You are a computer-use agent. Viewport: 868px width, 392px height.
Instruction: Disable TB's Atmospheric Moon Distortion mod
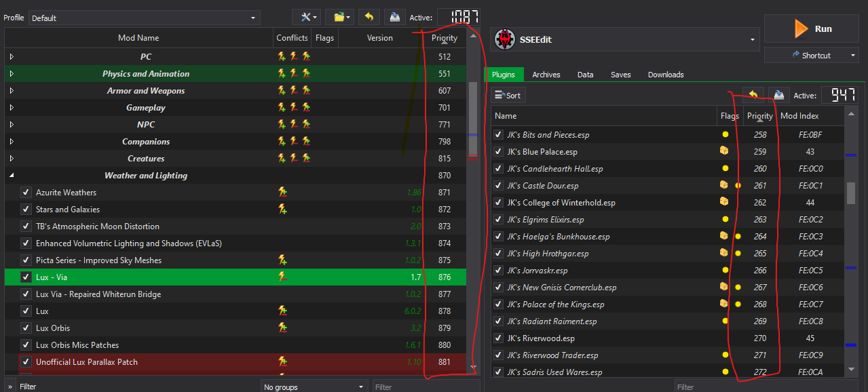point(26,227)
